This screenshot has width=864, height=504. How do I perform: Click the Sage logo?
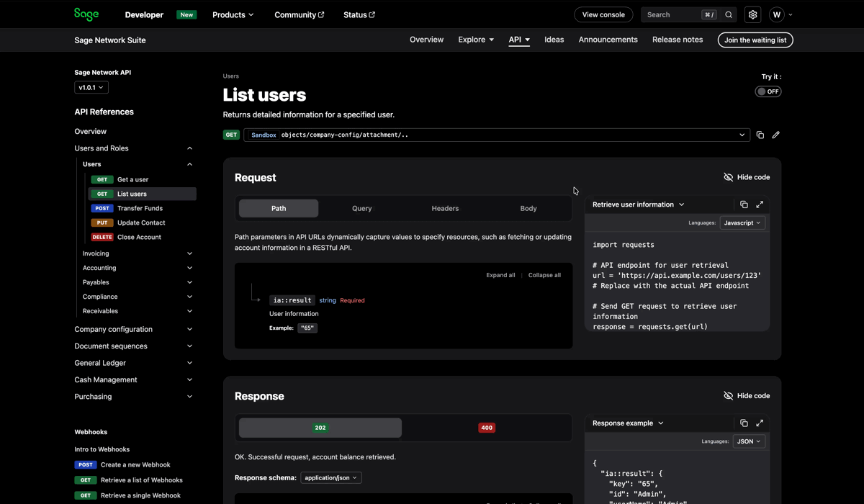point(86,14)
